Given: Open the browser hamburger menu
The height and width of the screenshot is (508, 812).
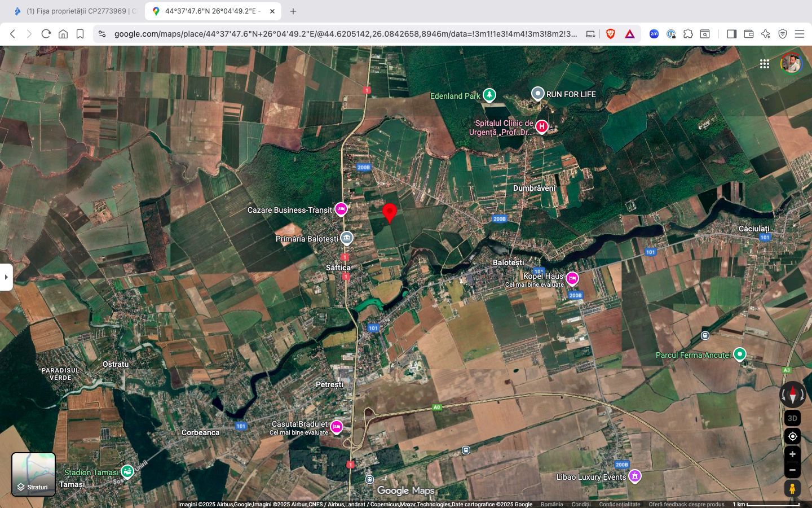Looking at the screenshot, I should point(800,34).
